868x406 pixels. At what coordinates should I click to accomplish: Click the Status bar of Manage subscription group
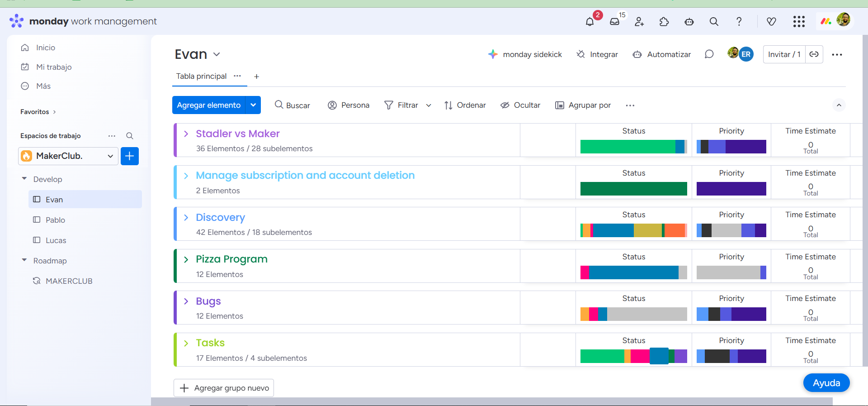(x=634, y=189)
